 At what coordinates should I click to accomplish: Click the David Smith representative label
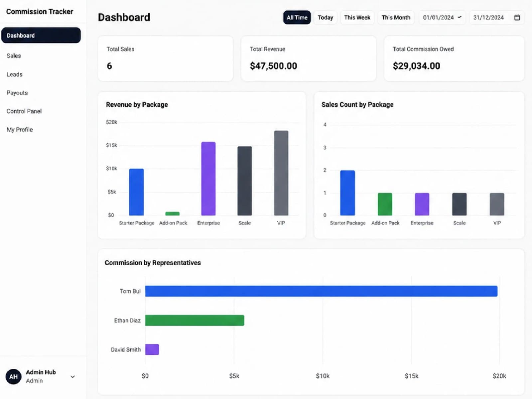click(x=126, y=349)
